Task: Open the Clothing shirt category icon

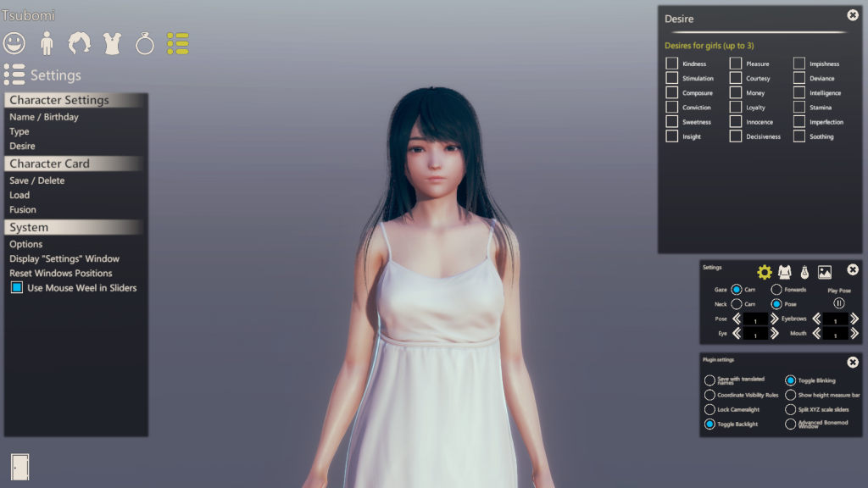Action: [112, 43]
